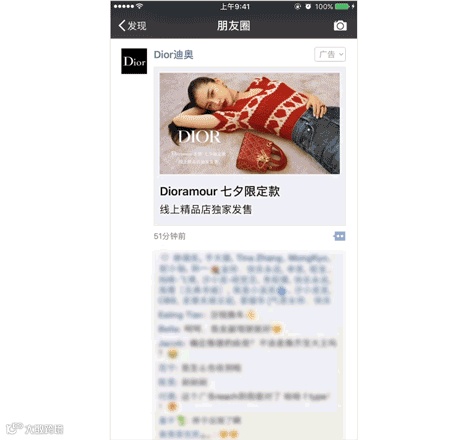
Task: Expand the 广告 dropdown
Action: pos(330,55)
